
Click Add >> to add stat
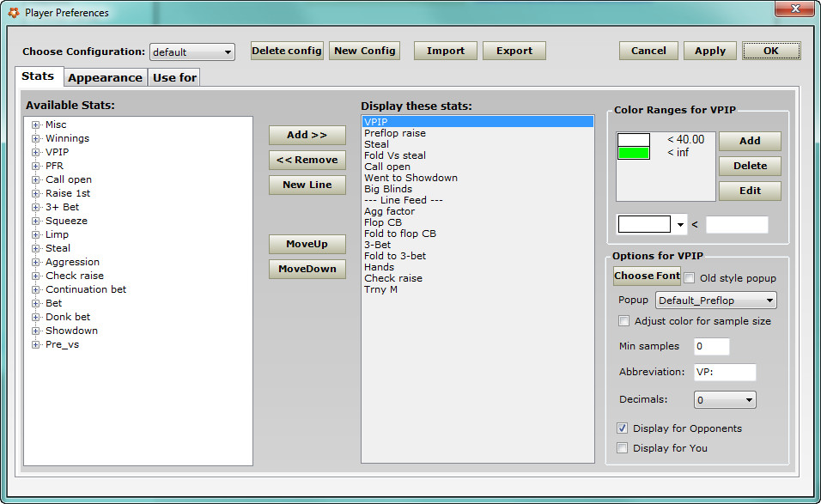pos(307,135)
